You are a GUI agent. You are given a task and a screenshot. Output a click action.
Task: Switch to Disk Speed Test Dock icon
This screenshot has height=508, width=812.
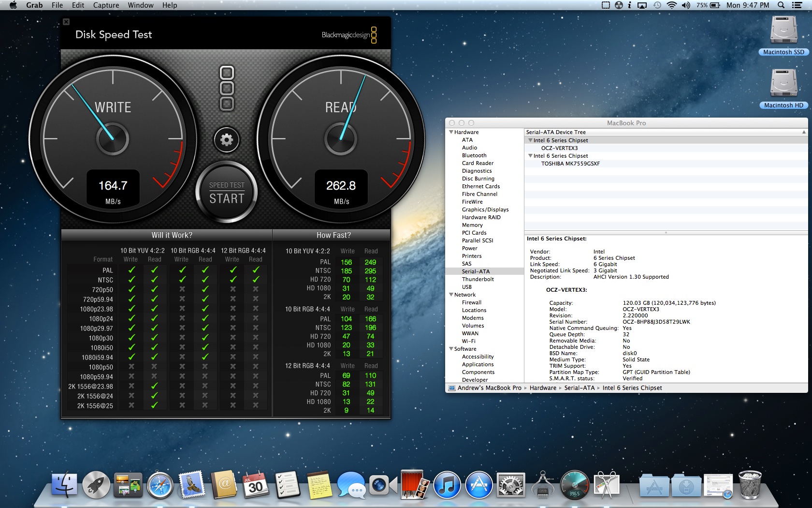574,485
